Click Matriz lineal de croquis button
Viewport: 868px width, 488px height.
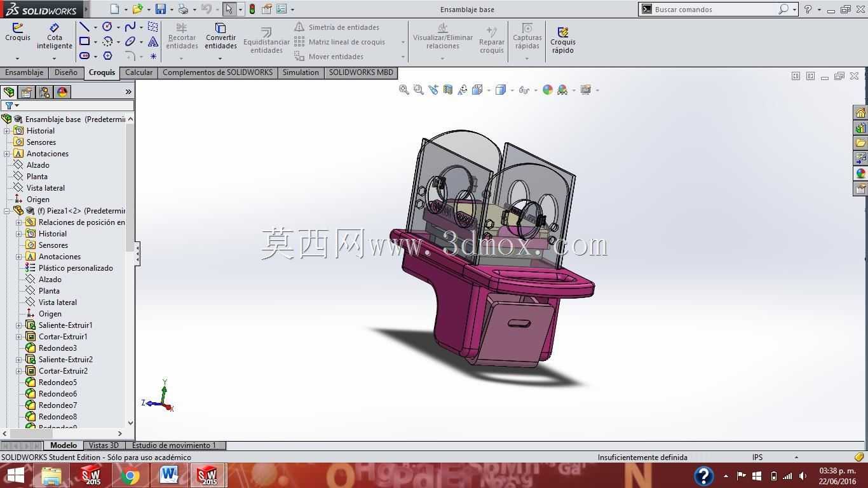click(x=340, y=42)
